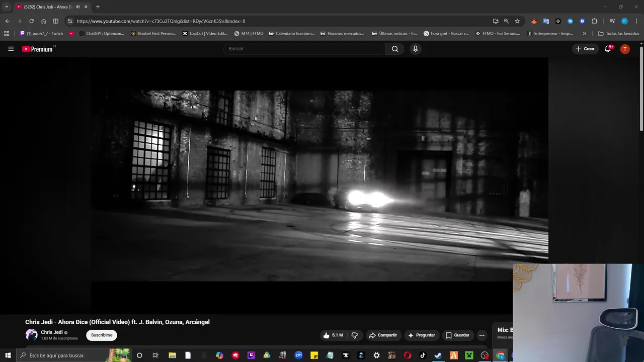Open the Crear menu
This screenshot has height=362, width=644.
click(x=585, y=49)
